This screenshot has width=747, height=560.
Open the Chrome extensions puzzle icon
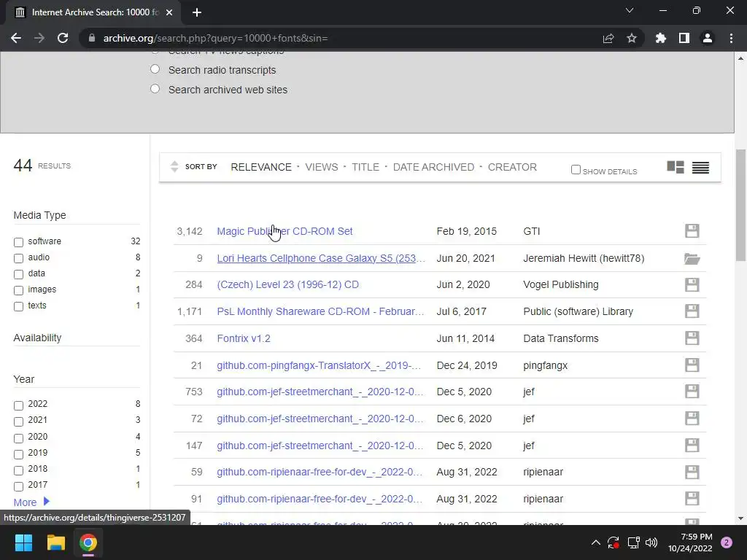pyautogui.click(x=661, y=38)
